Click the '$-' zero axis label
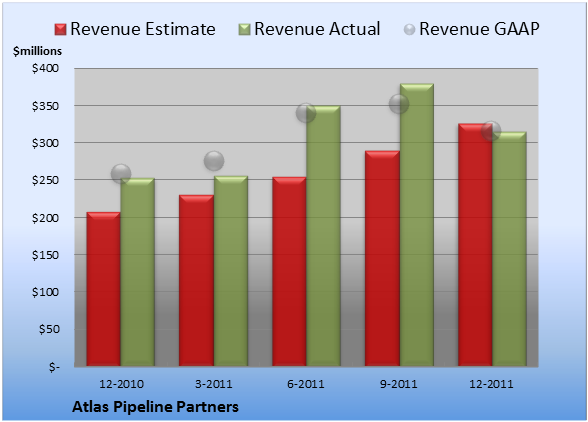The image size is (588, 422). point(54,366)
